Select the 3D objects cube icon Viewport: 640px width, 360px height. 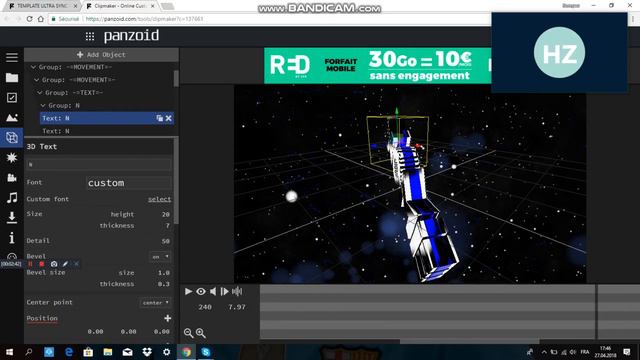pos(12,138)
